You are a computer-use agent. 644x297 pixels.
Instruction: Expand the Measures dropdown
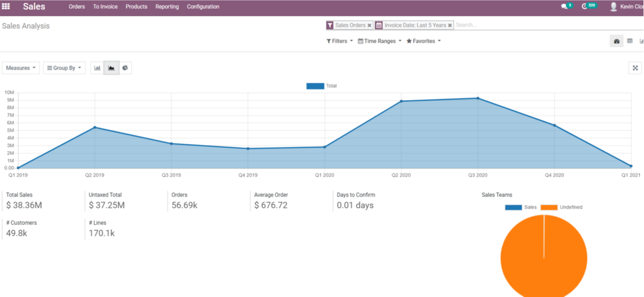click(x=21, y=68)
